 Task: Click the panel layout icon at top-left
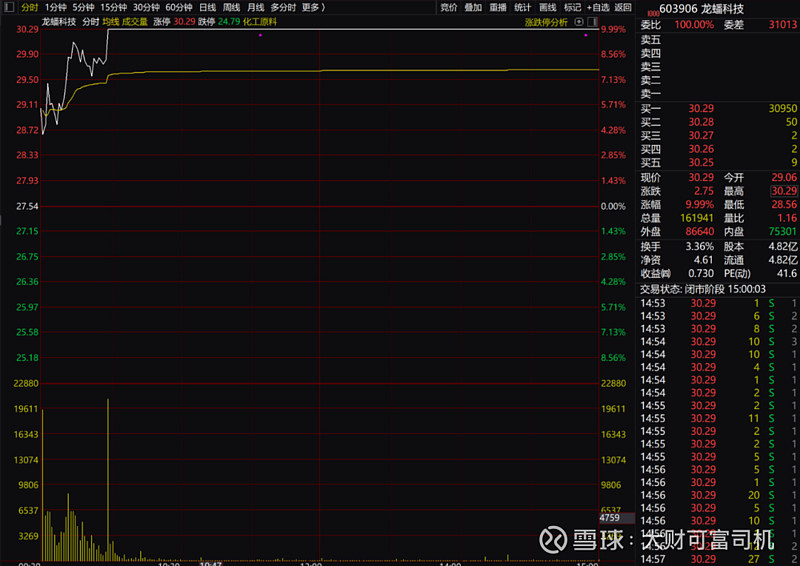(x=9, y=7)
